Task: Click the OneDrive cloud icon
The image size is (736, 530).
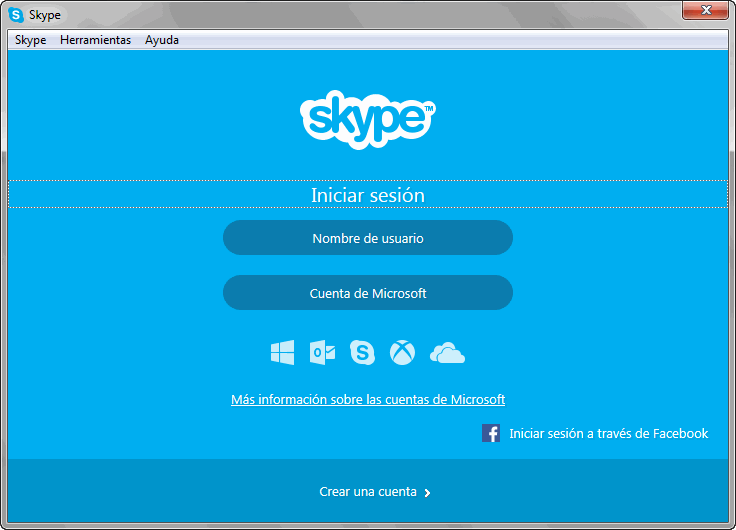Action: point(447,353)
